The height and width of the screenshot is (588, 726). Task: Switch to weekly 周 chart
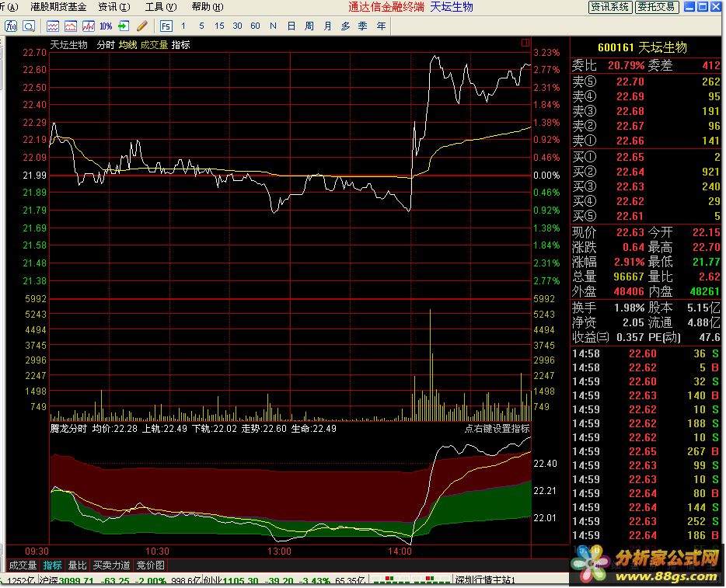pyautogui.click(x=309, y=26)
